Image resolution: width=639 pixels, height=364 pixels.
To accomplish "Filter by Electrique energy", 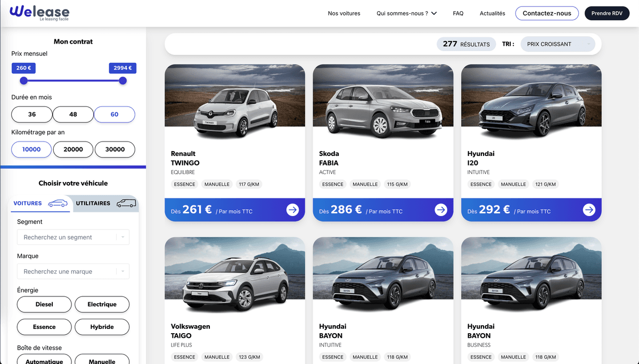I will [102, 304].
